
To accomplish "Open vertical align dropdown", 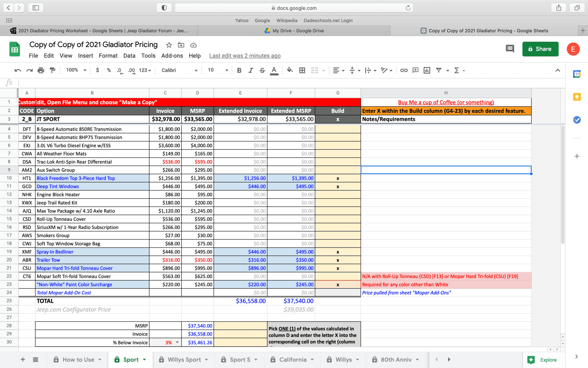I will click(x=355, y=70).
